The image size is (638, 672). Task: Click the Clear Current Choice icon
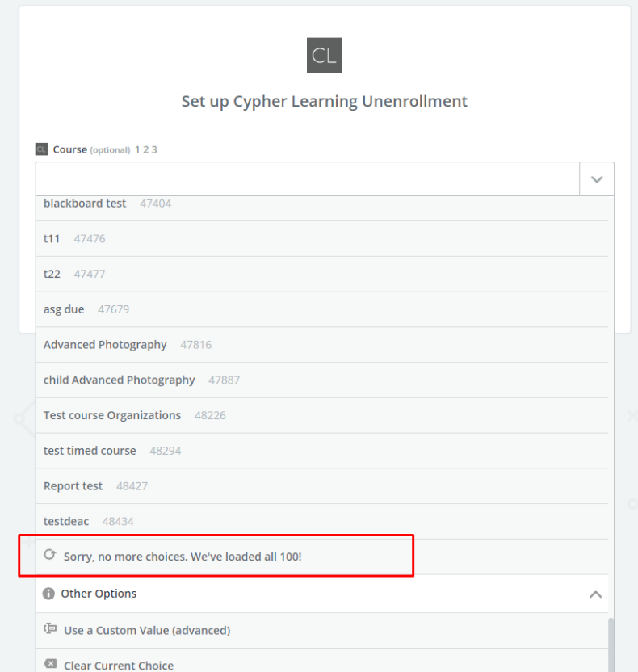(50, 664)
